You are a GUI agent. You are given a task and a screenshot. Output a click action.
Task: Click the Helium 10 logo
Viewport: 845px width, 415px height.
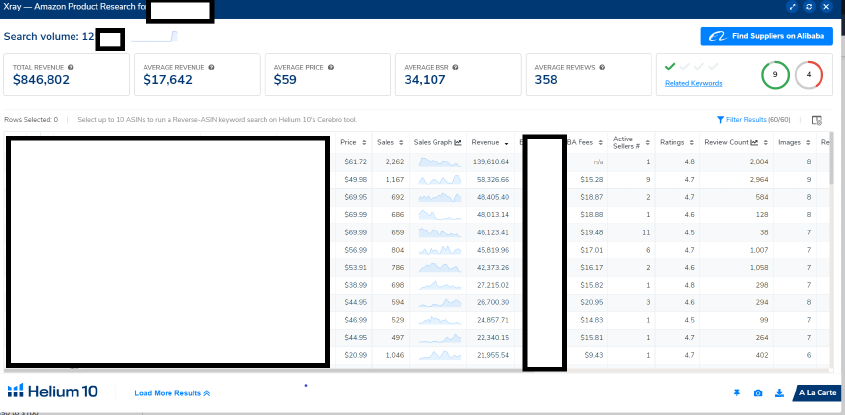point(53,391)
